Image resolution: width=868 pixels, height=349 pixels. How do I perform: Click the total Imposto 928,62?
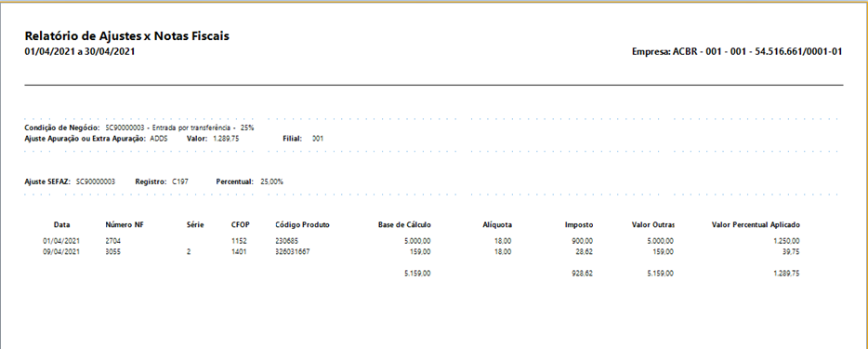pyautogui.click(x=583, y=274)
